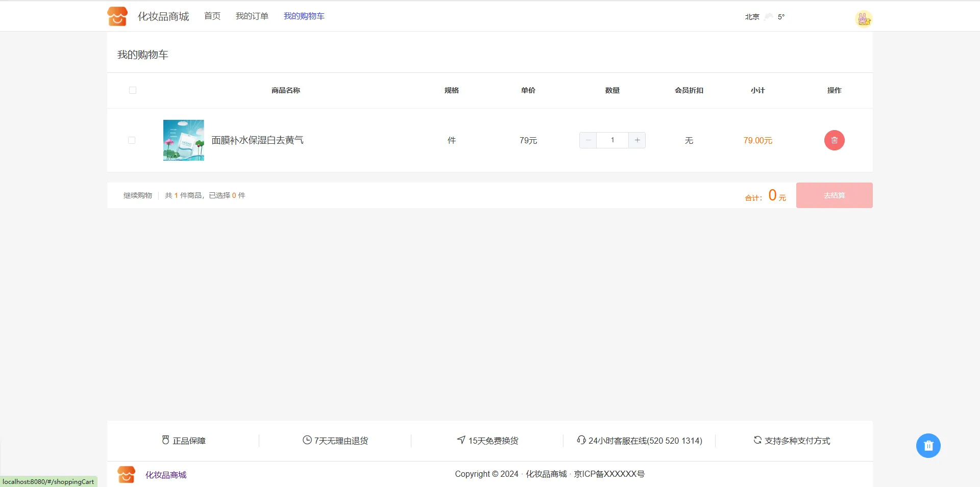980x487 pixels.
Task: Click the cosmetics store logo in header
Action: coord(117,16)
